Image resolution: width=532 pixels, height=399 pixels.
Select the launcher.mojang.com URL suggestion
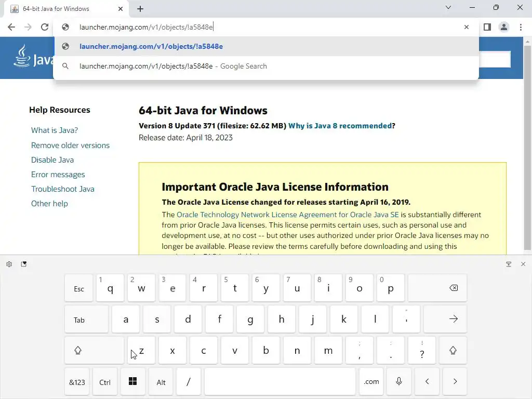(266, 46)
